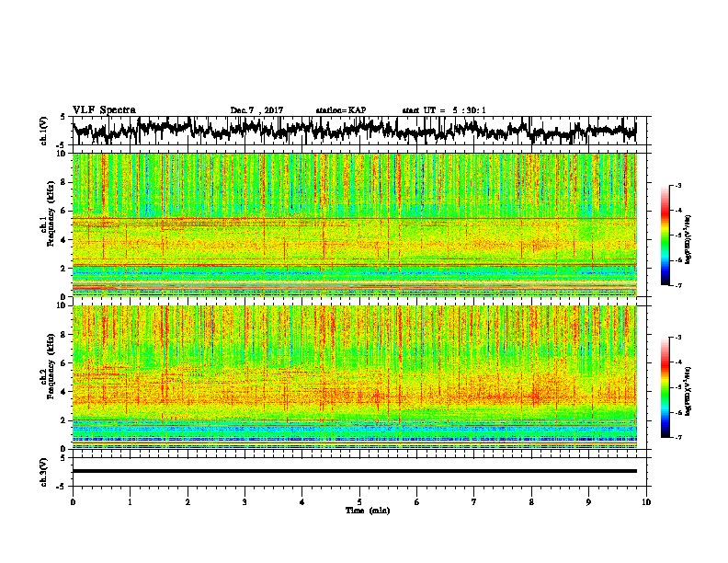Viewport: 728px width, 563px height.
Task: Click the "station=KAP" header label
Action: pos(341,110)
